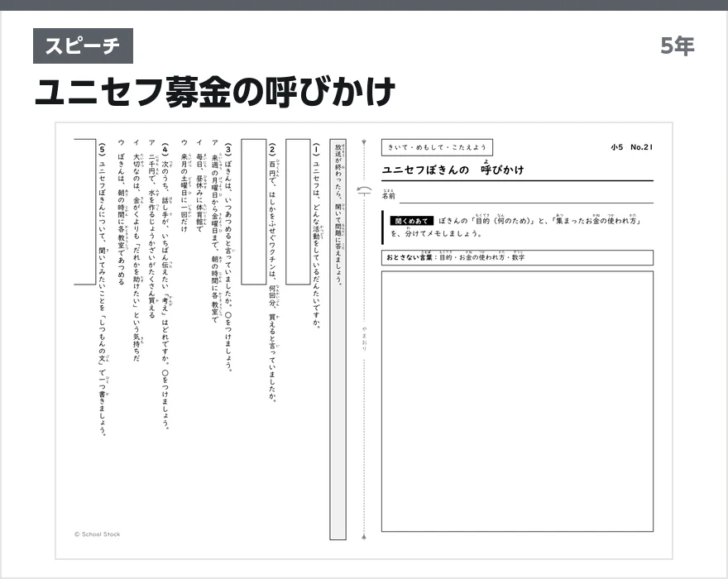
Task: Click question (2) 百円で、はしかをふせぐワクチン
Action: coord(272,272)
